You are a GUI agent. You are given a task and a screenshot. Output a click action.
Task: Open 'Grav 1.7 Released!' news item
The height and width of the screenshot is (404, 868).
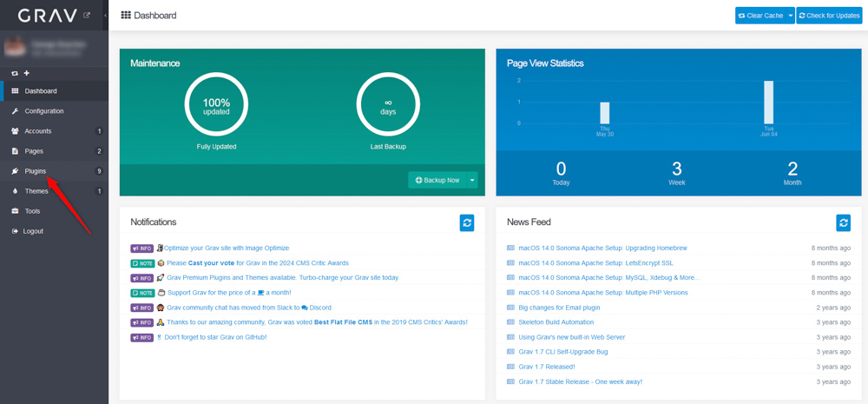[546, 367]
